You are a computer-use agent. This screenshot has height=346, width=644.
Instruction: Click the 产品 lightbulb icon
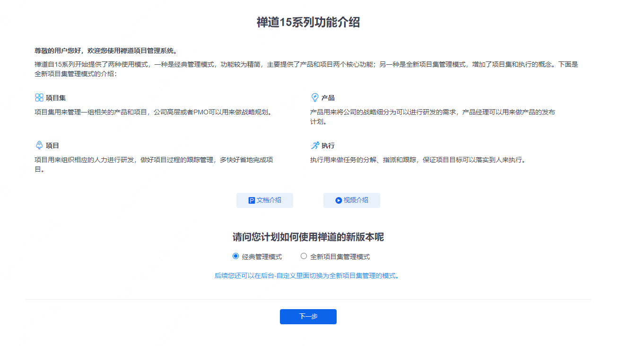tap(315, 97)
